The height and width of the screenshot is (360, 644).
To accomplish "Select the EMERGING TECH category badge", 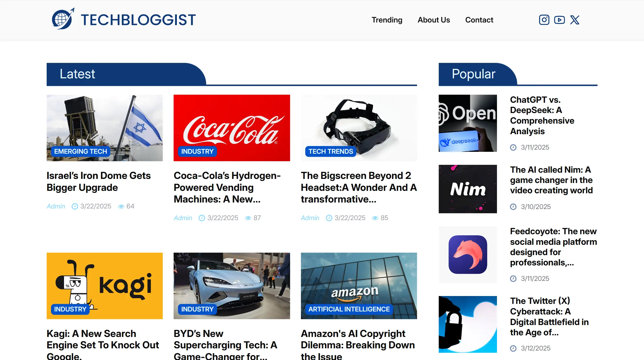I will tap(80, 151).
